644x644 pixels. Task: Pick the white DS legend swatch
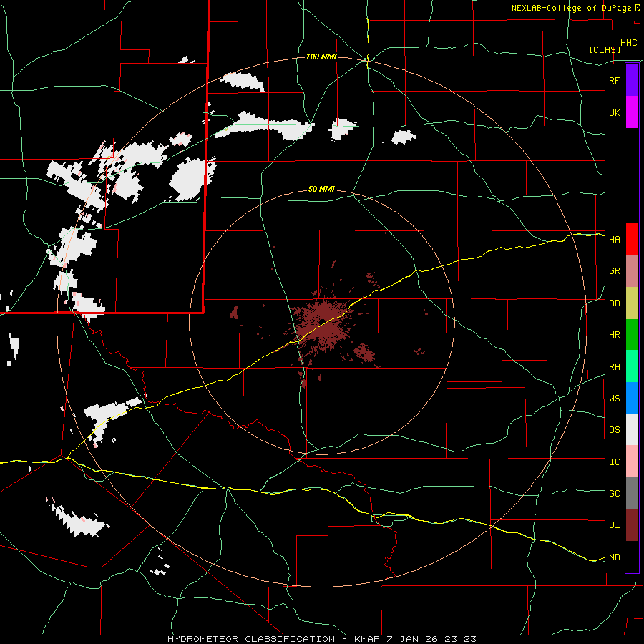tap(632, 429)
